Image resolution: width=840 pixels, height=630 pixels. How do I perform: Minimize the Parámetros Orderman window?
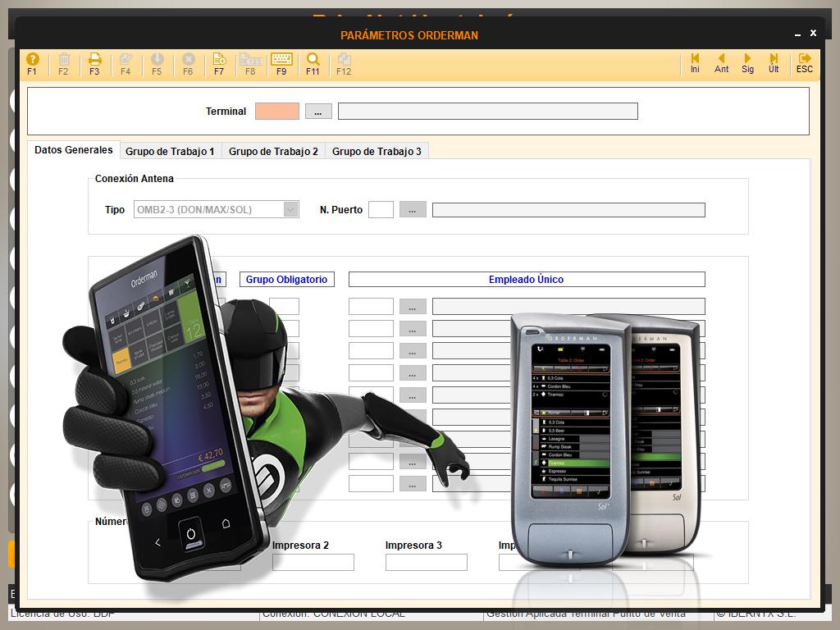pos(797,35)
